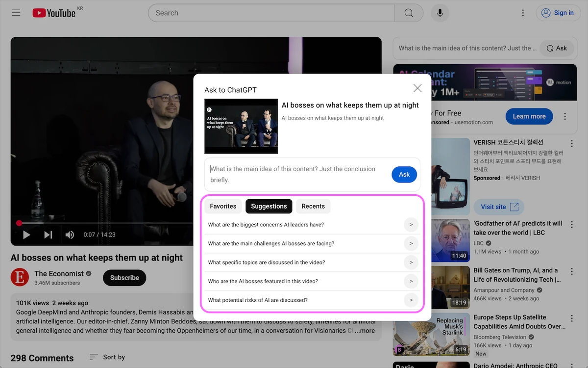The height and width of the screenshot is (368, 588).
Task: Subscribe to The Economist channel
Action: click(124, 278)
